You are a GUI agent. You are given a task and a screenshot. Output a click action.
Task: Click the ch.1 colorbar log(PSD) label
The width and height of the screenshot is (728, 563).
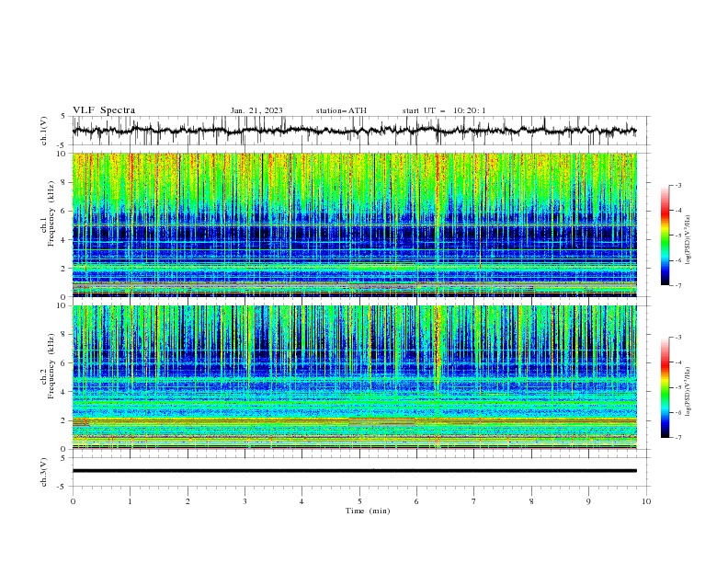click(688, 240)
